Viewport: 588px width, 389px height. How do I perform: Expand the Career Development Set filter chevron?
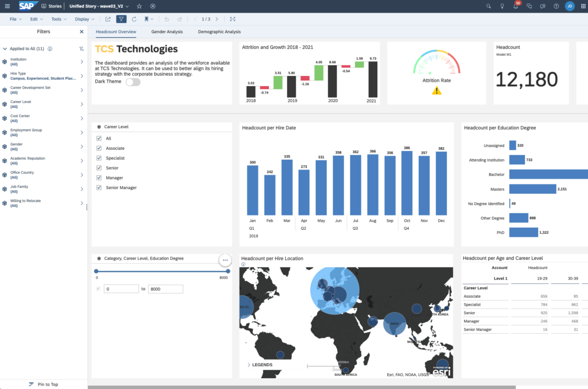pos(82,90)
